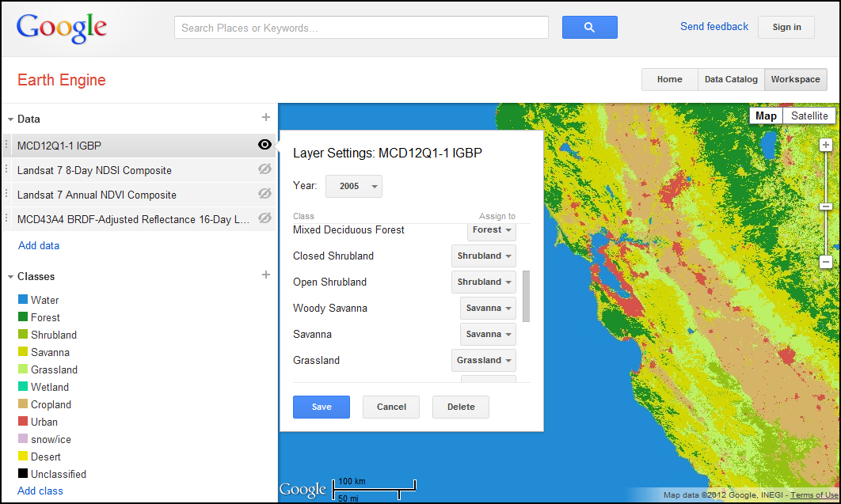
Task: Open Assign-to dropdown for Mixed Deciduous Forest
Action: (491, 230)
